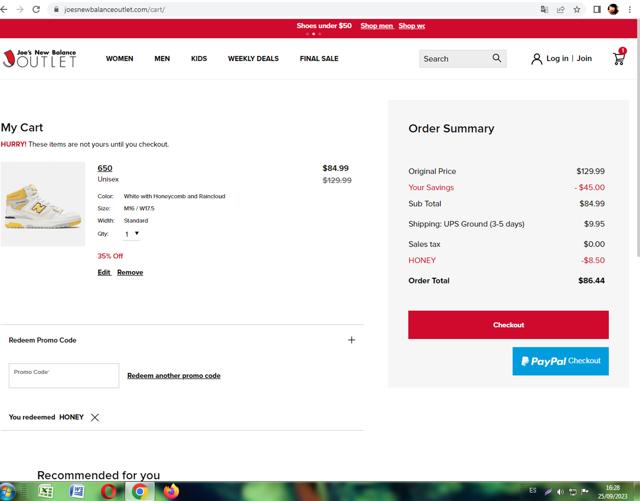
Task: Reload the page in Chrome
Action: click(x=36, y=9)
